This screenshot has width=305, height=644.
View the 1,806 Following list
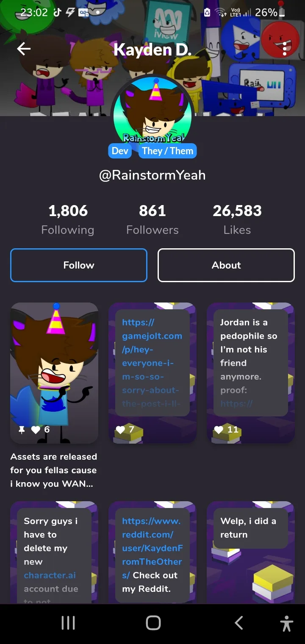tap(68, 219)
